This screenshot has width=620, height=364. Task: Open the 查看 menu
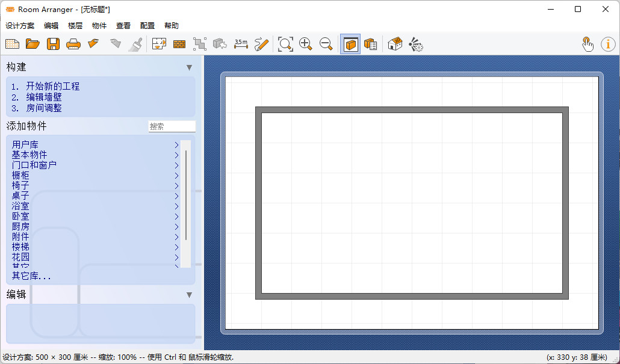[123, 26]
